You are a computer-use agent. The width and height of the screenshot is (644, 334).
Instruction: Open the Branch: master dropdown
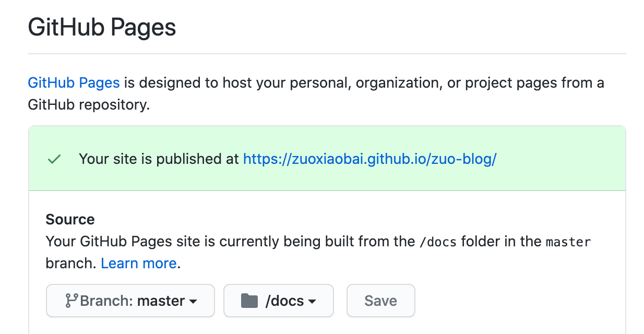(x=130, y=301)
